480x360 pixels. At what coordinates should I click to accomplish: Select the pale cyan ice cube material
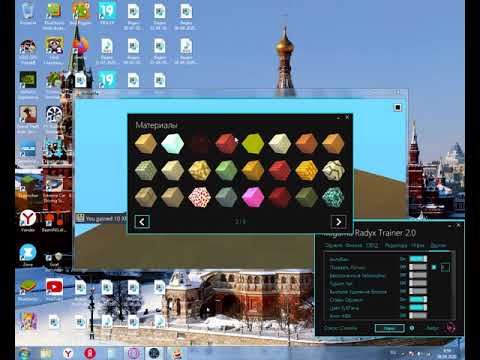[172, 143]
